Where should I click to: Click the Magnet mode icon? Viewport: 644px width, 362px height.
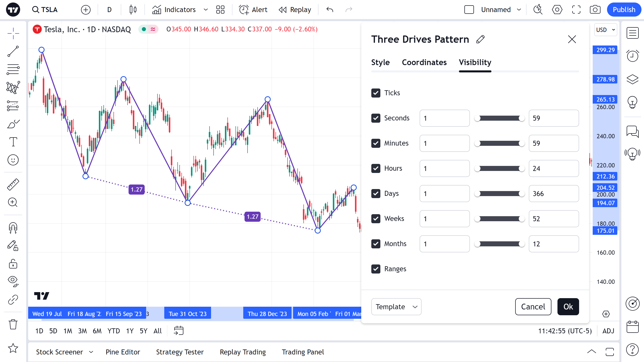(x=13, y=228)
